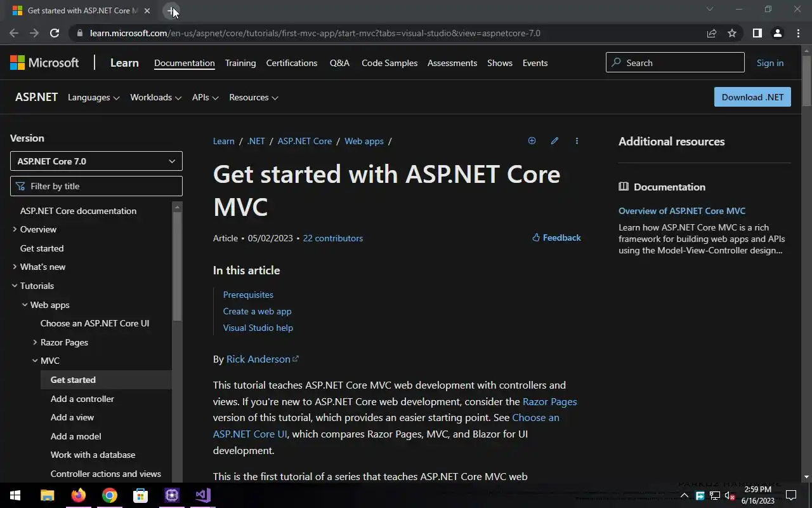812x508 pixels.
Task: Open Windows Start menu
Action: (15, 495)
